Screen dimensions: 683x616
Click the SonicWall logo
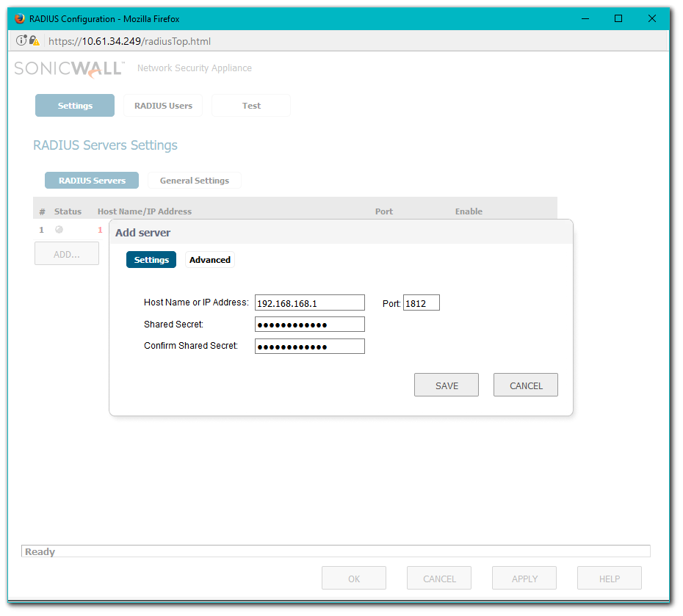[x=69, y=68]
